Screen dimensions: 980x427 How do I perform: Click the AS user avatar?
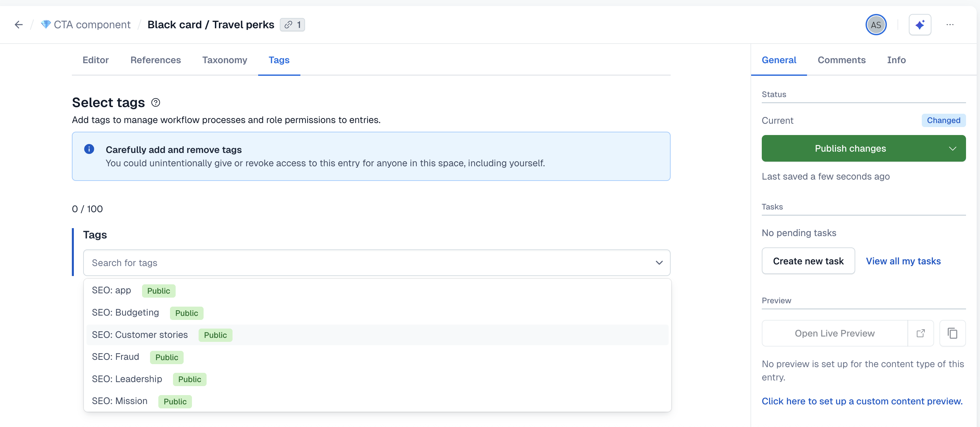tap(876, 25)
